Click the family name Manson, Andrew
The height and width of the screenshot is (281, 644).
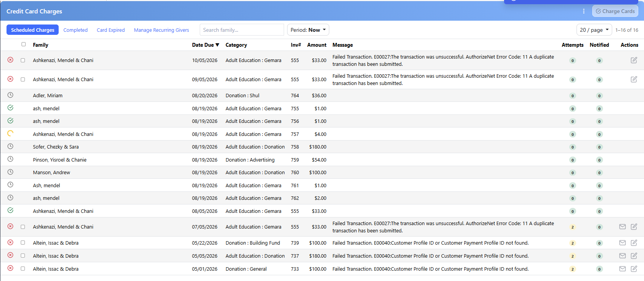click(x=51, y=172)
